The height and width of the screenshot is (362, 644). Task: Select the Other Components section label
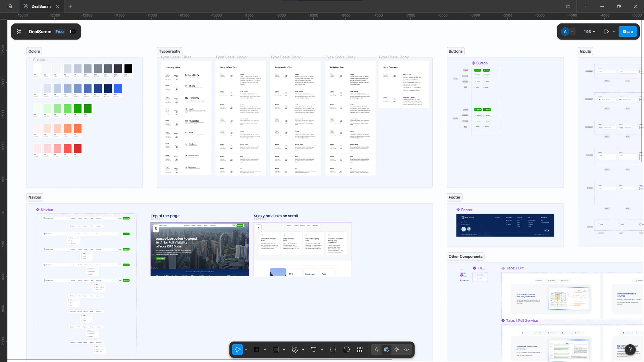(465, 257)
